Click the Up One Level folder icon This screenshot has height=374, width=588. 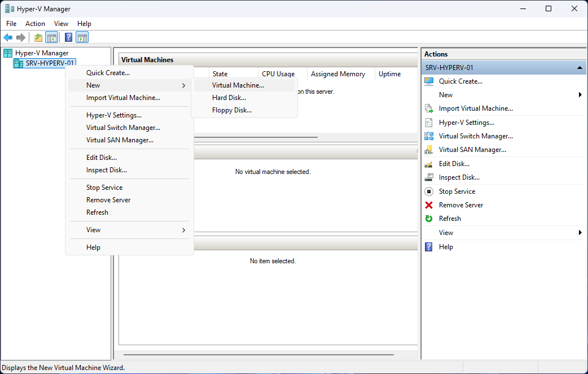click(38, 38)
